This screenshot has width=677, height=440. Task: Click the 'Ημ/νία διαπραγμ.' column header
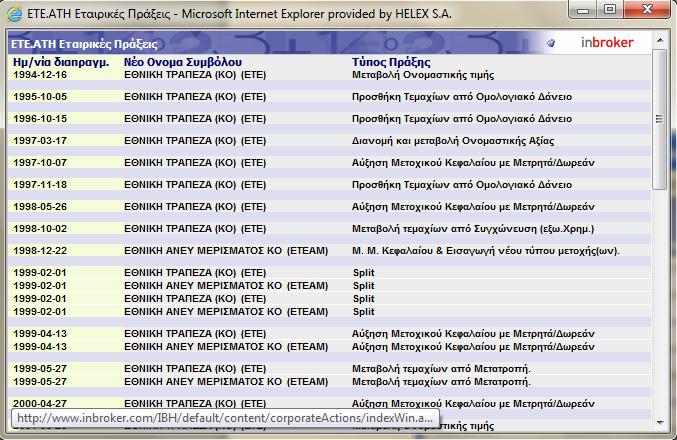(61, 62)
